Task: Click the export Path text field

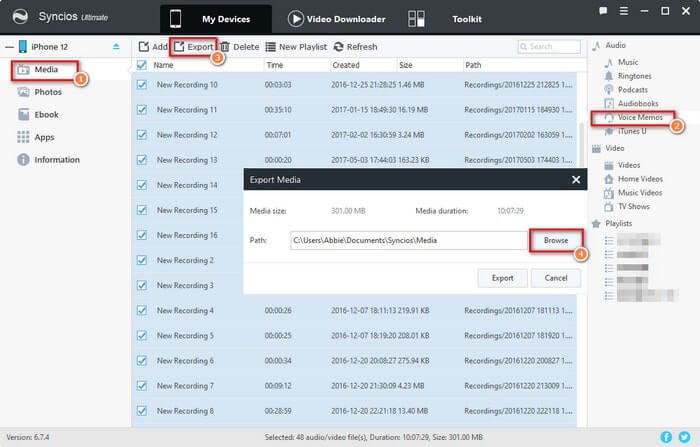Action: (x=408, y=240)
